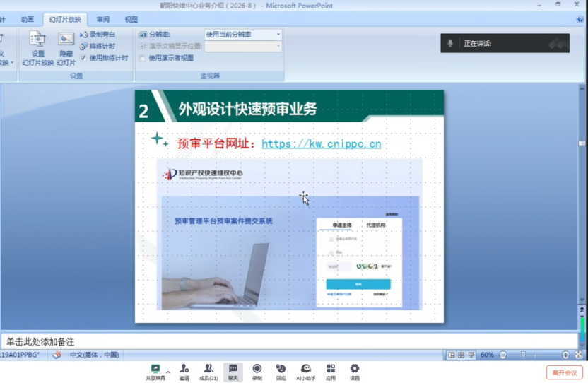
Task: Click the microphone icon in speaking indicator
Action: (x=450, y=43)
